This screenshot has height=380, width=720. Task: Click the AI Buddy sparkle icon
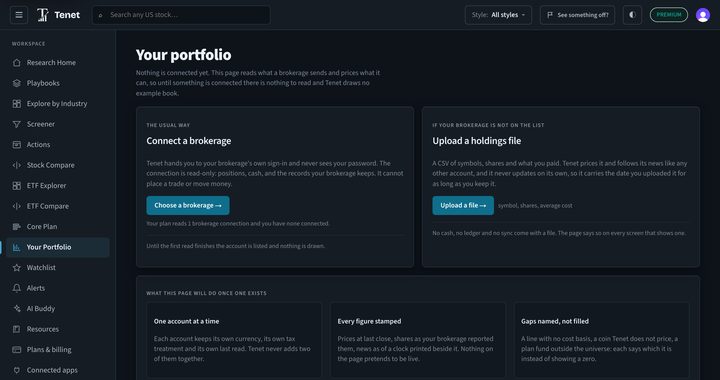[17, 308]
